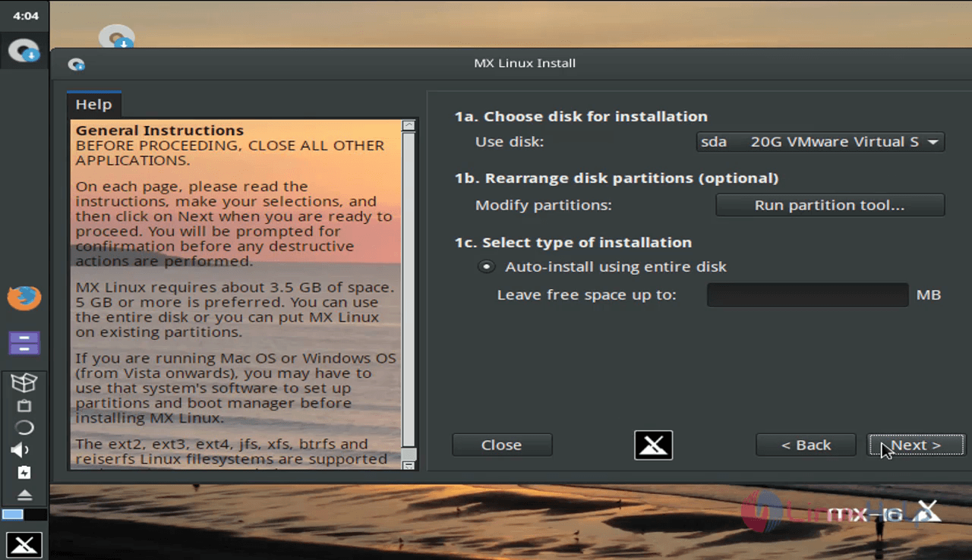This screenshot has width=972, height=560.
Task: Open the installer desktop shortcut icon
Action: tap(116, 38)
